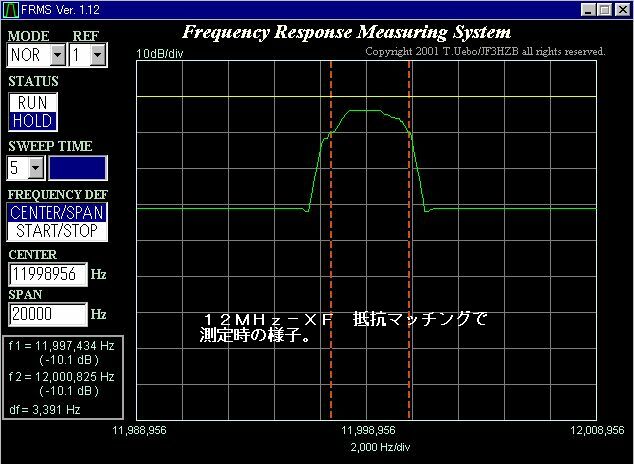Open the SWEEP TIME dropdown

(x=37, y=168)
